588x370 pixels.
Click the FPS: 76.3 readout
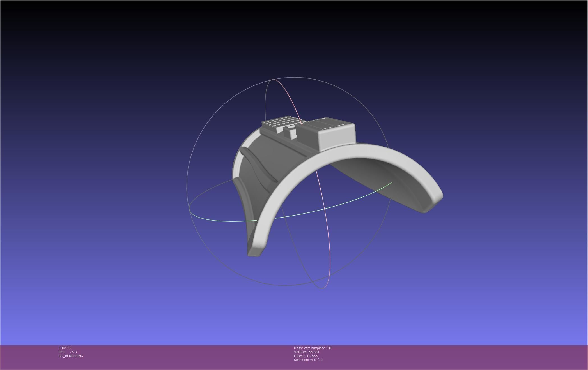pyautogui.click(x=68, y=352)
